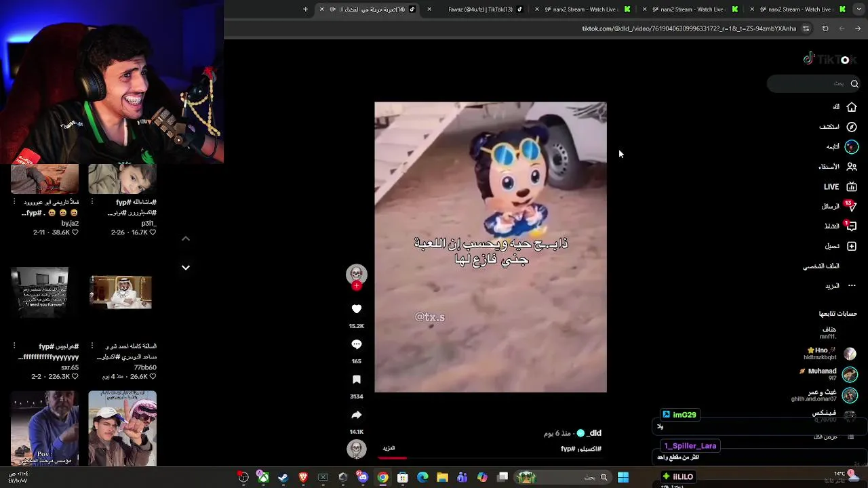Image resolution: width=868 pixels, height=488 pixels.
Task: Share the video with arrow icon
Action: coord(357,415)
